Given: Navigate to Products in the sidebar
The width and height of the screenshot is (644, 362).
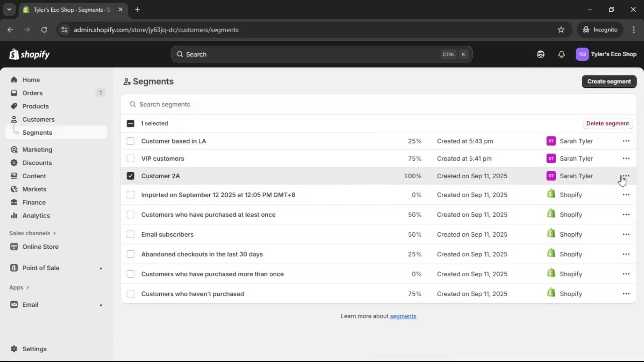Looking at the screenshot, I should (x=36, y=106).
